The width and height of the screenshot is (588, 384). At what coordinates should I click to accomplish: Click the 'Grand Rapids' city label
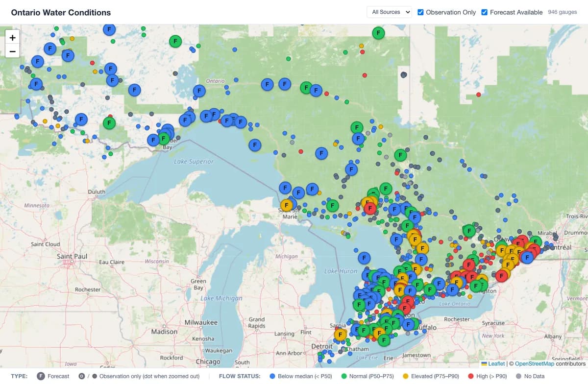257,322
